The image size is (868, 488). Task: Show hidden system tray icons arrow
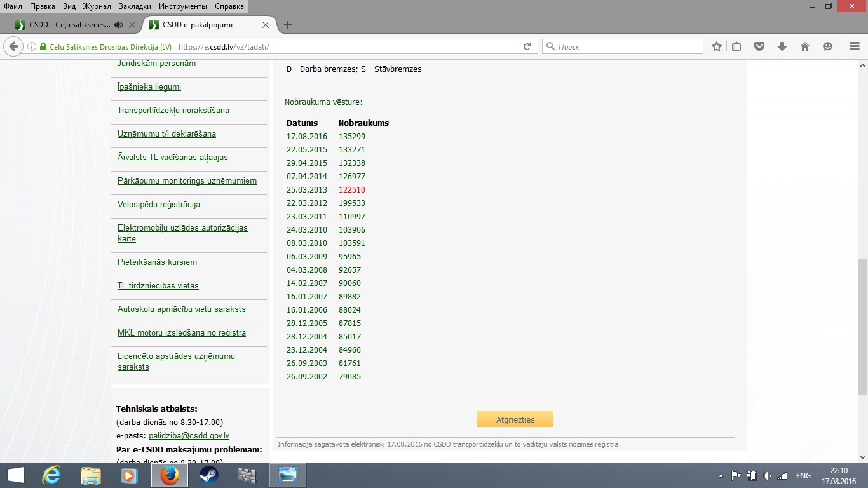point(721,475)
